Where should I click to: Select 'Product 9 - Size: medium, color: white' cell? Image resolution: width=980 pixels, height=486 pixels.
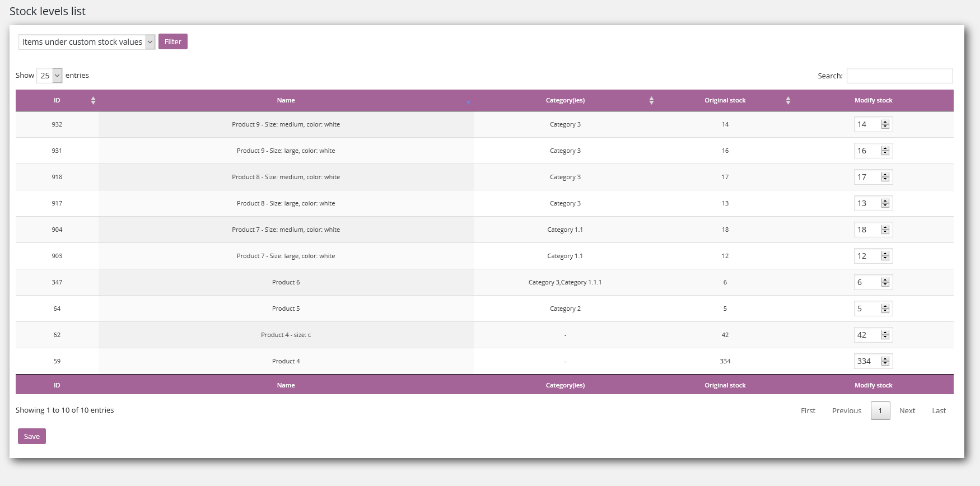286,124
